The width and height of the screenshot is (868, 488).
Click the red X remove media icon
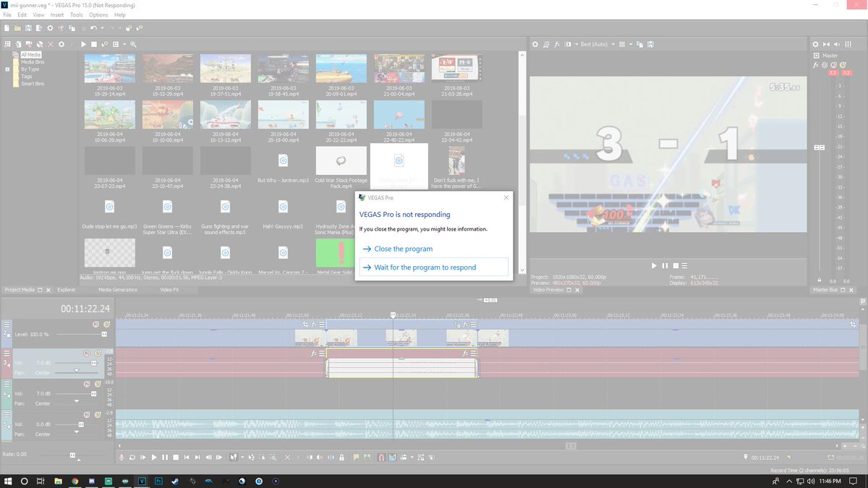(51, 44)
